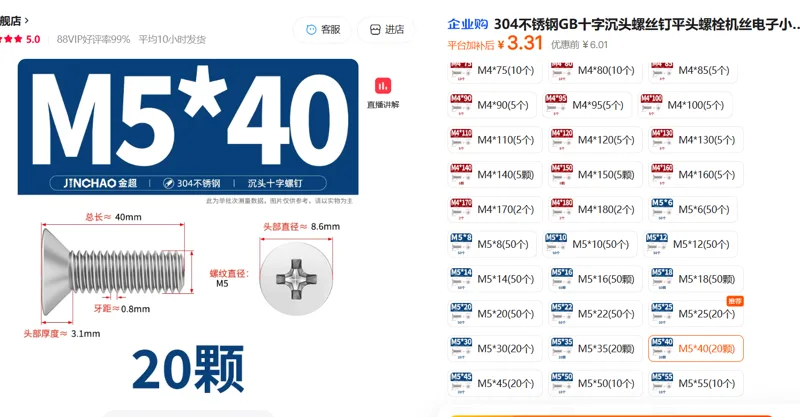Pick the M5*45(20个) size option
This screenshot has width=800, height=417.
click(x=495, y=383)
